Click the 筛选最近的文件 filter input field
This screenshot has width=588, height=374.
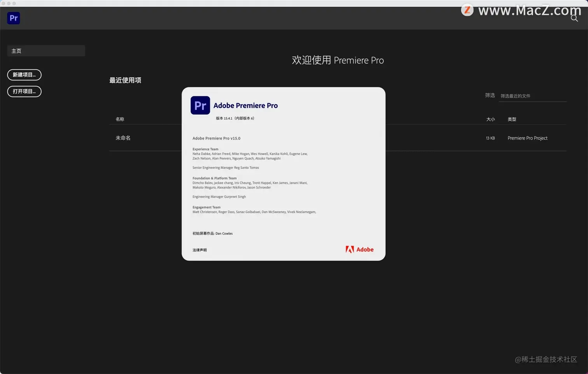[x=532, y=96]
